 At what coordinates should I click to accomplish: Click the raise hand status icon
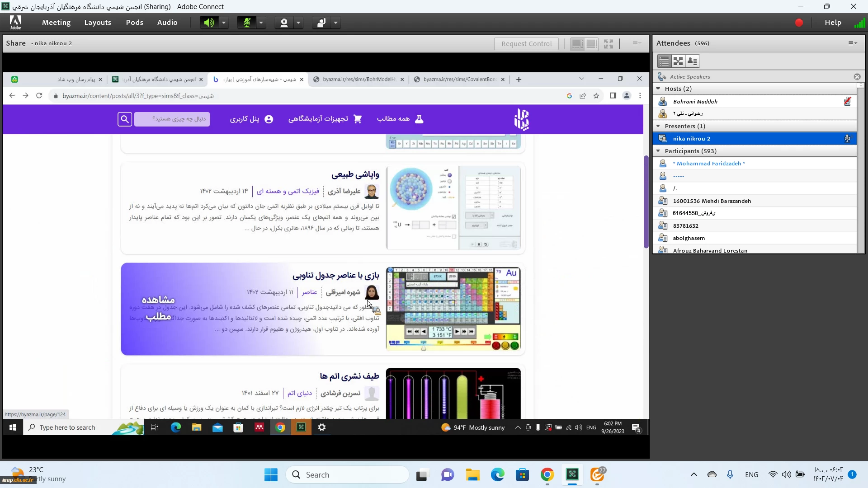[x=321, y=23]
